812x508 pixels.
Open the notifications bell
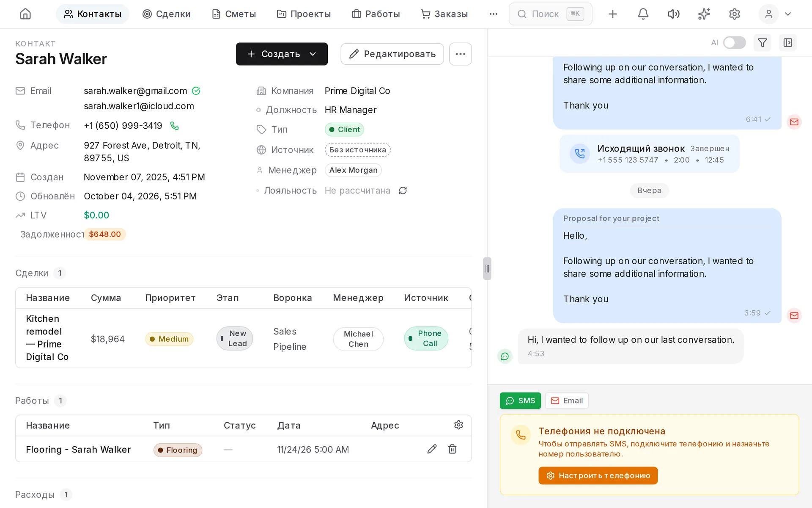coord(643,14)
